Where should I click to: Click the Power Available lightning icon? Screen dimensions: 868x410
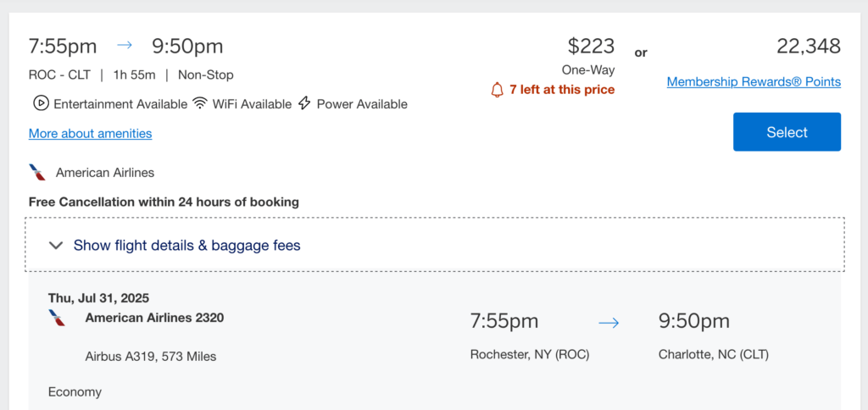[x=304, y=104]
